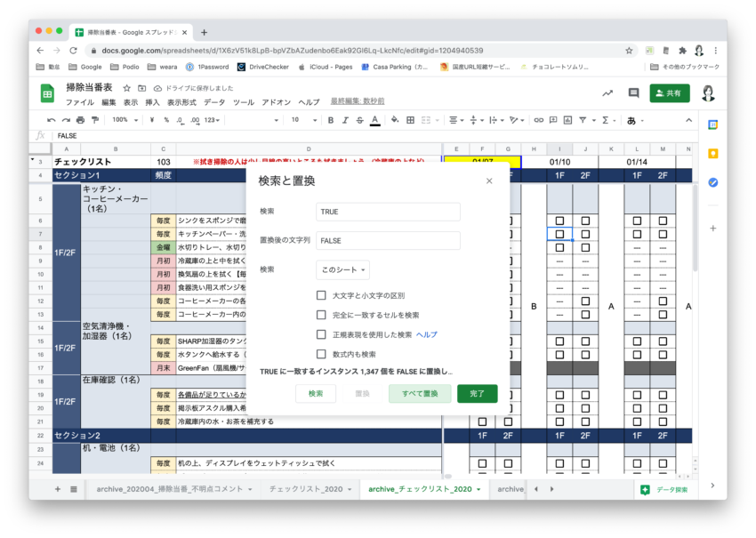Check 完全に一致するセルを検索 option
Image resolution: width=756 pixels, height=538 pixels.
321,315
